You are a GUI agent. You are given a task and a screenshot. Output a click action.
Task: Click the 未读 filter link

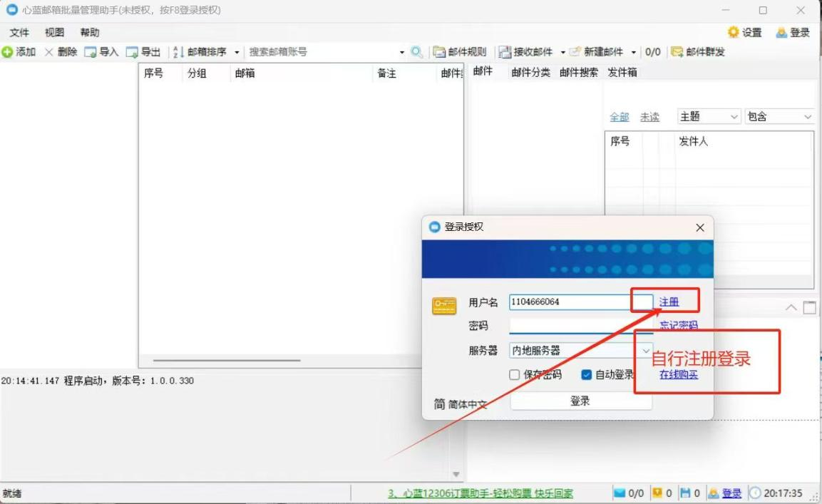pos(649,117)
